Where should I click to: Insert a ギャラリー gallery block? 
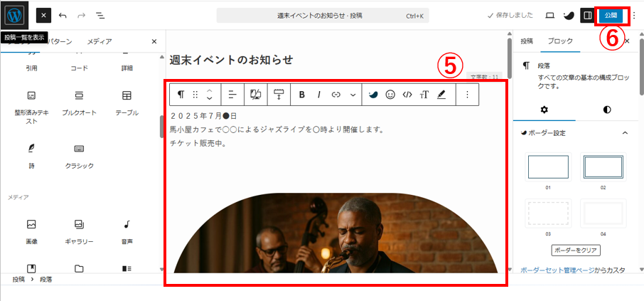[80, 232]
